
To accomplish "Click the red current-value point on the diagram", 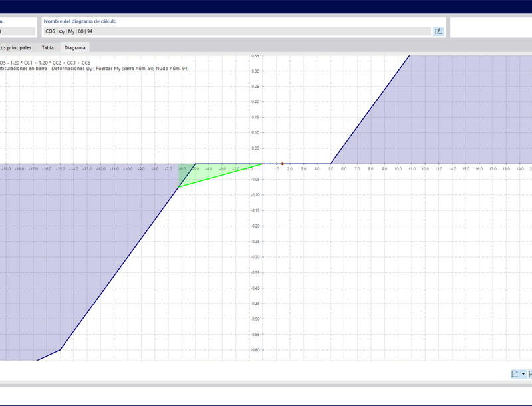I will pyautogui.click(x=282, y=164).
